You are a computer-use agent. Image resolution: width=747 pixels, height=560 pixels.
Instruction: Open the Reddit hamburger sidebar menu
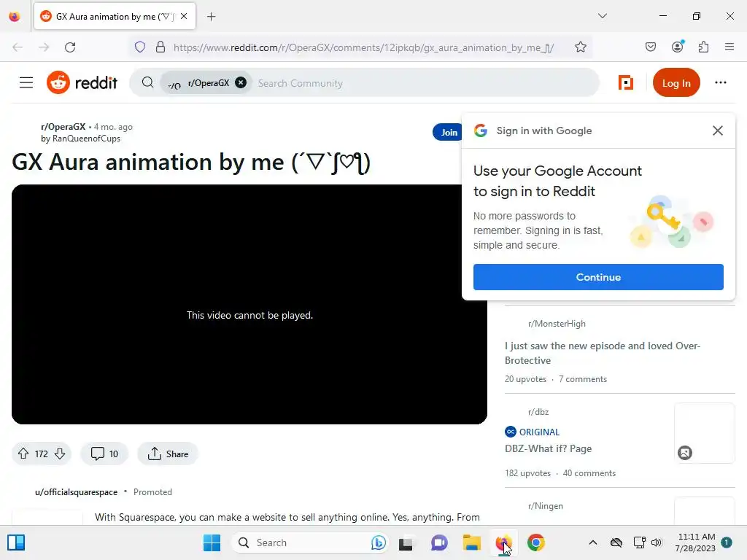(26, 83)
